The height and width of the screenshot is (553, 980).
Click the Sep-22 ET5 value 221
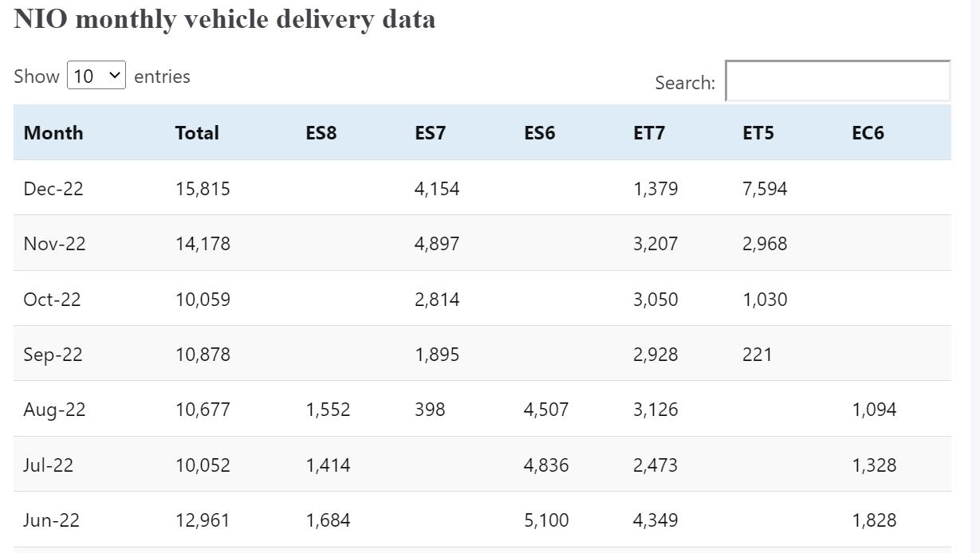755,354
